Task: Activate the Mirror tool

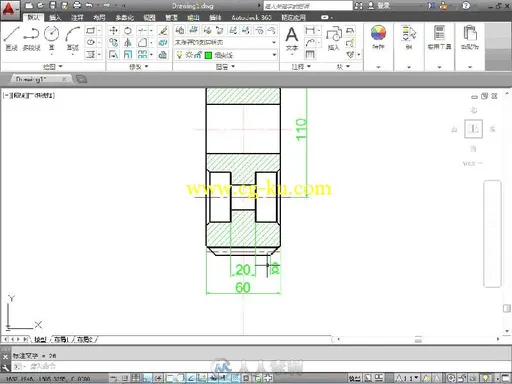Action: [x=128, y=43]
